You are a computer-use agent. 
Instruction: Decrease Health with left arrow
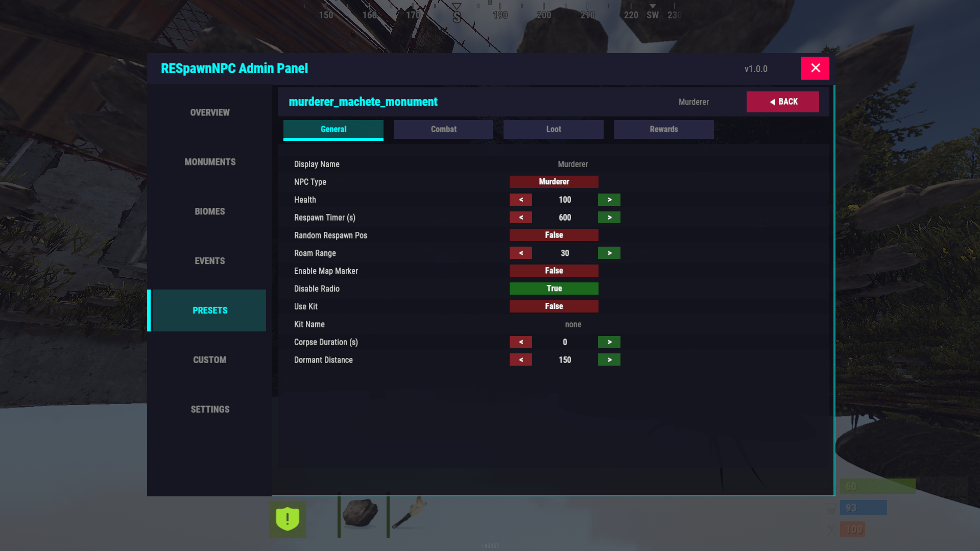click(520, 200)
